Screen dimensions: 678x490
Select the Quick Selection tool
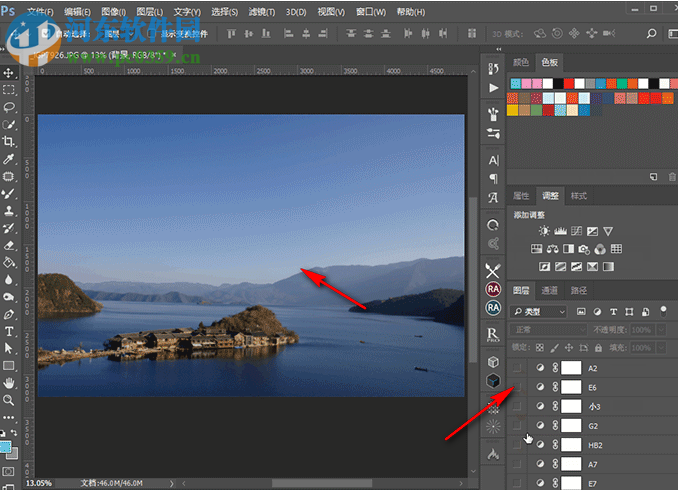tap(9, 125)
